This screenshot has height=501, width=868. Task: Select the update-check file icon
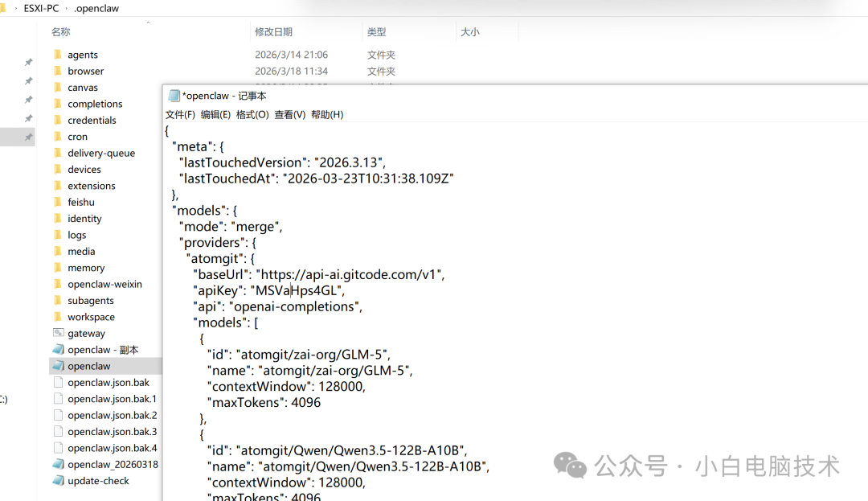[x=58, y=481]
